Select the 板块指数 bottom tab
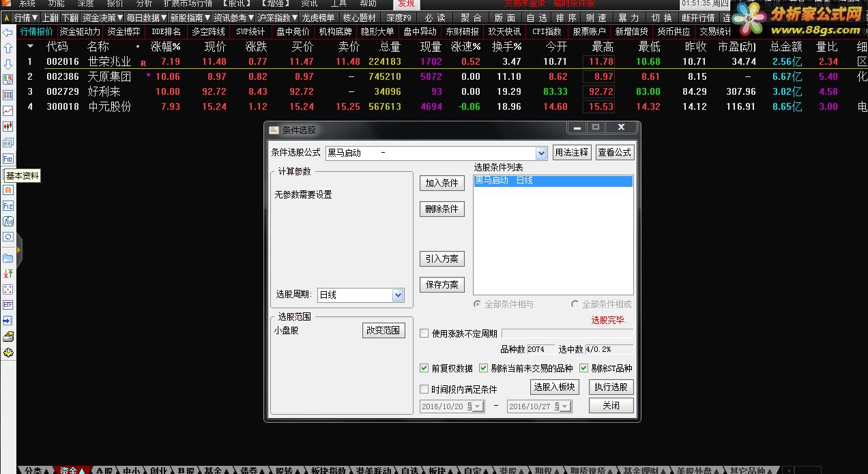The image size is (868, 474). pos(328,470)
